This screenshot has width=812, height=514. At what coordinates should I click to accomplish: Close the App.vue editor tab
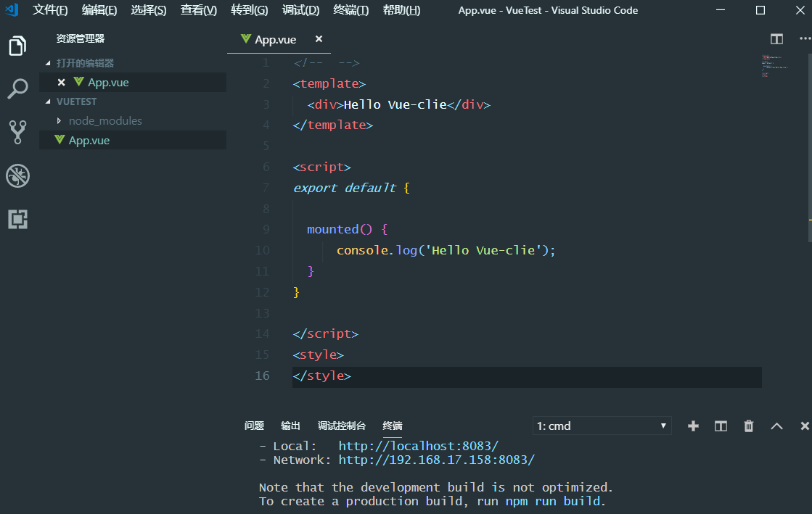[x=319, y=39]
